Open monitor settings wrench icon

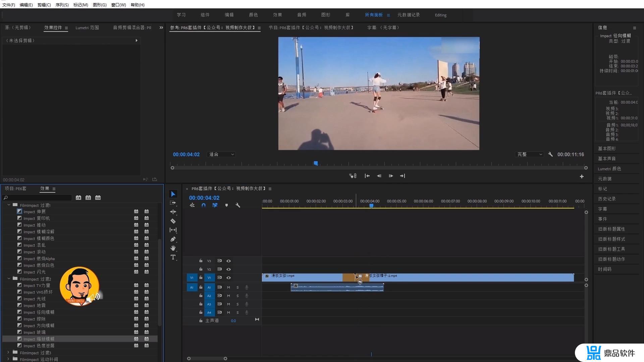pos(550,155)
